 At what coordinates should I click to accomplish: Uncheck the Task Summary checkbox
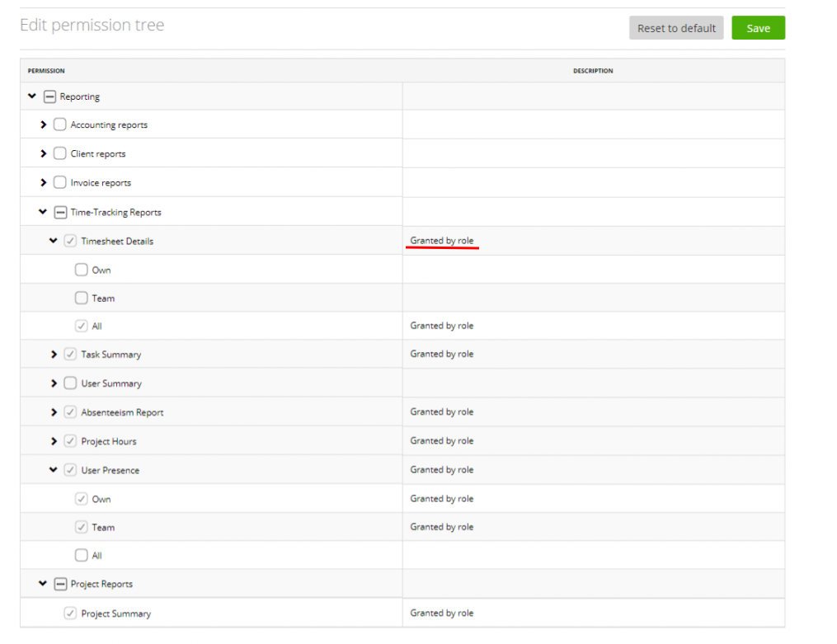coord(70,355)
